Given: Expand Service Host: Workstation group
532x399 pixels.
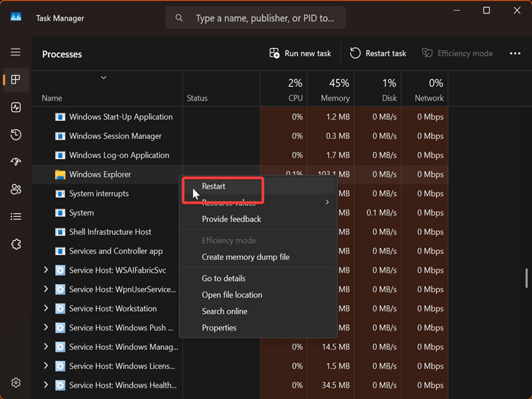Looking at the screenshot, I should 46,309.
